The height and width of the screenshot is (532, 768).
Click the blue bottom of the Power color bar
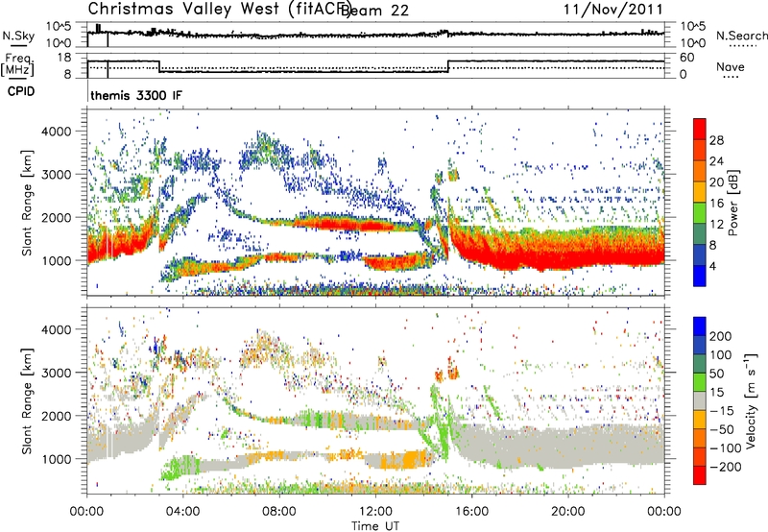coord(700,277)
